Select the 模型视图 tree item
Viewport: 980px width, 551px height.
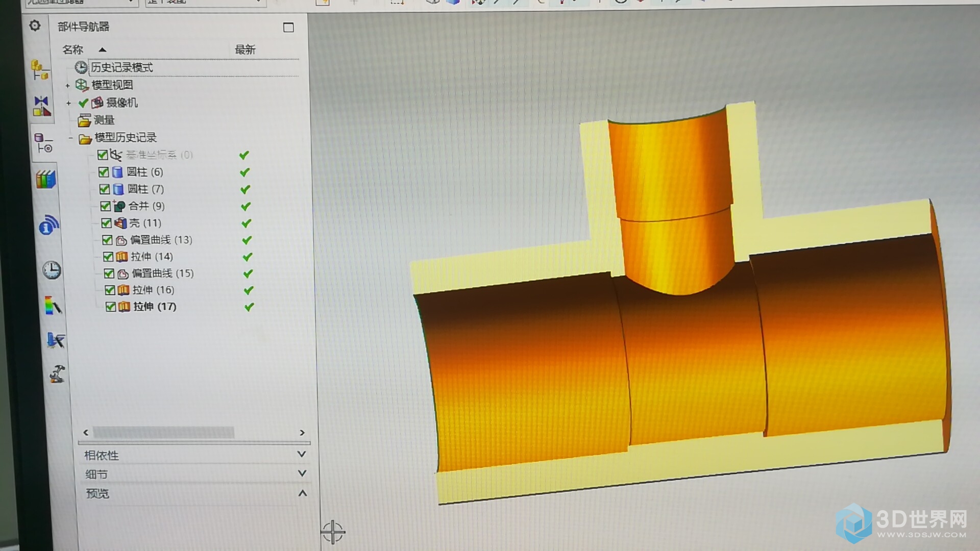click(x=112, y=85)
